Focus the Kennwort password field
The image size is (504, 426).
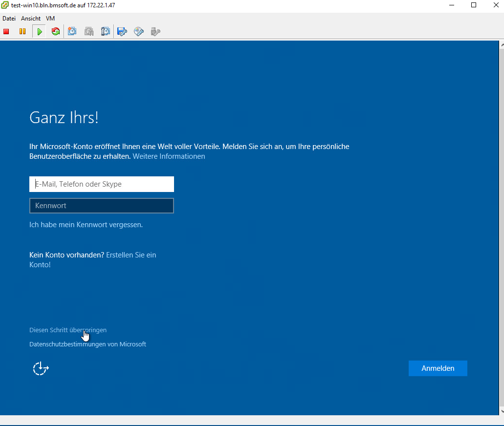(x=102, y=206)
